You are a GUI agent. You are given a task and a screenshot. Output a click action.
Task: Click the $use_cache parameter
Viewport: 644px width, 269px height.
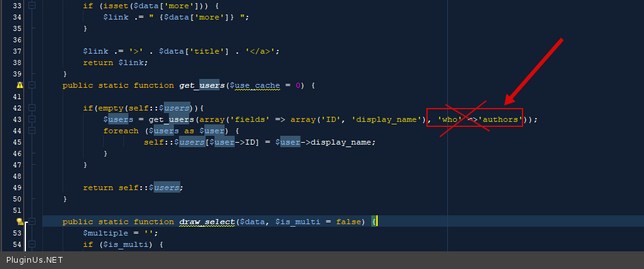pyautogui.click(x=255, y=85)
